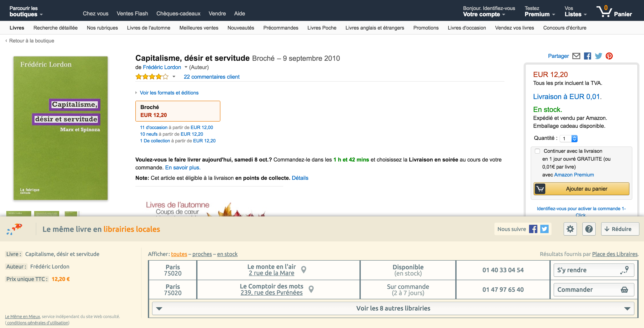Share on Facebook icon next to Partager
Screen dimensions: 644x328
[x=587, y=56]
